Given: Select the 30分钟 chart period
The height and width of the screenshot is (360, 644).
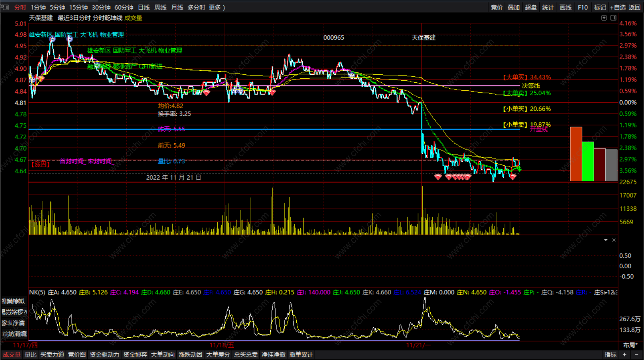Looking at the screenshot, I should pyautogui.click(x=101, y=8).
